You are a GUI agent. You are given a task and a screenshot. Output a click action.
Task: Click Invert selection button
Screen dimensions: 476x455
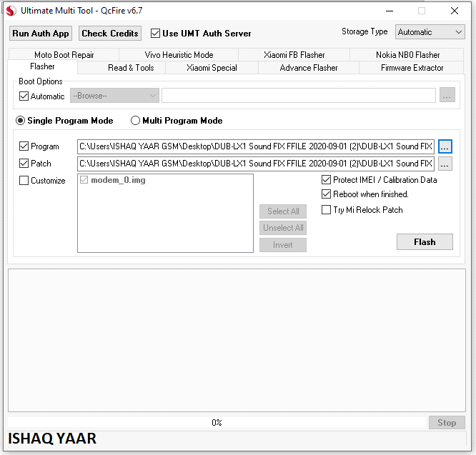[283, 245]
